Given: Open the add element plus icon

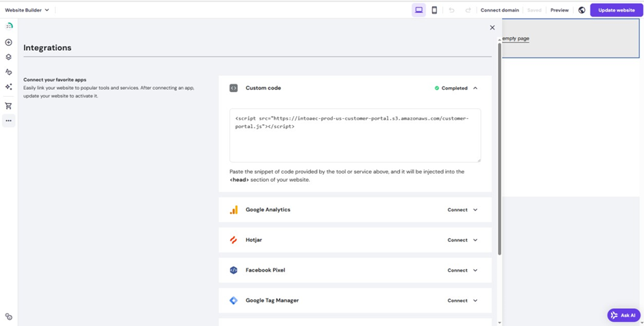Looking at the screenshot, I should click(9, 43).
